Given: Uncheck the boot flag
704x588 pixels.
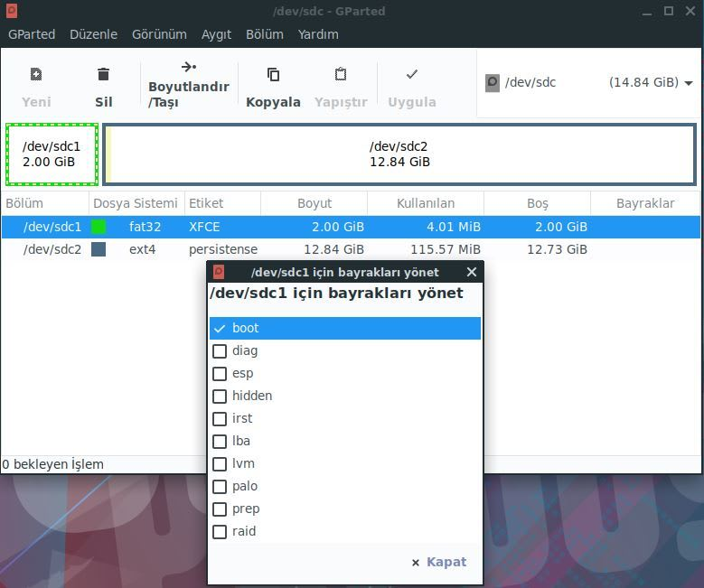Looking at the screenshot, I should (219, 328).
